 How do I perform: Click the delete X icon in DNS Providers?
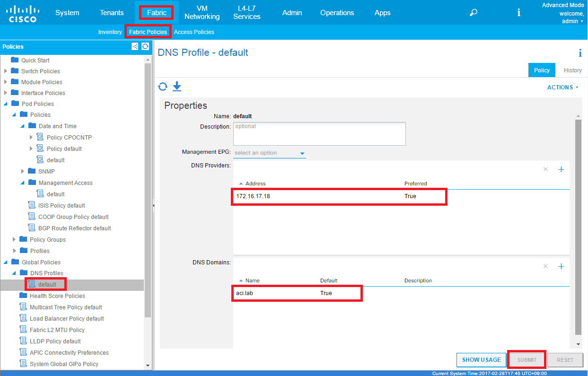pyautogui.click(x=545, y=169)
